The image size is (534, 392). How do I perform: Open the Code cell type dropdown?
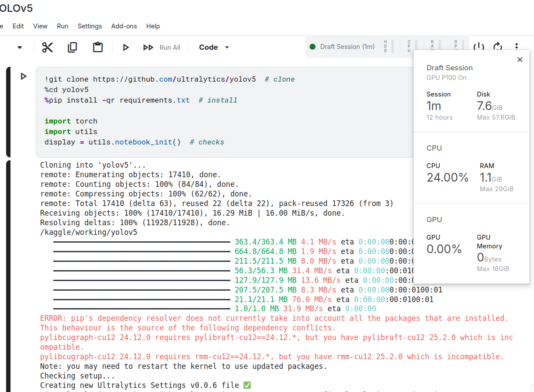click(214, 47)
